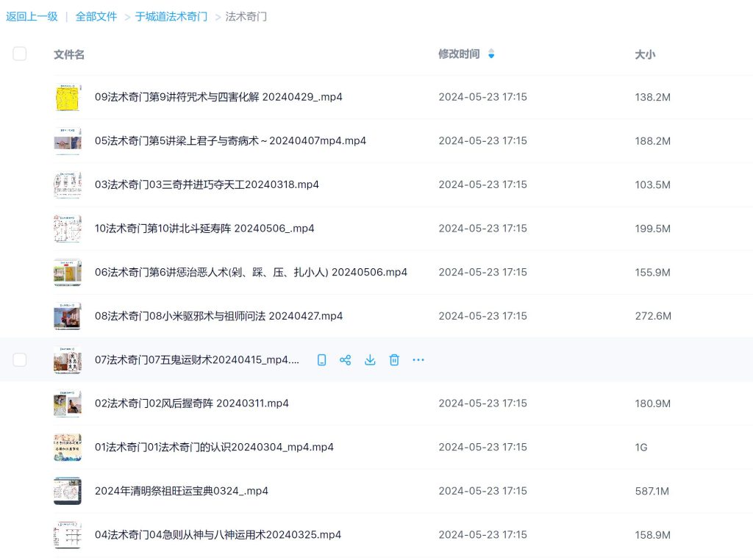
Task: Click the send-to-phone icon on the 07 file row
Action: (x=321, y=360)
